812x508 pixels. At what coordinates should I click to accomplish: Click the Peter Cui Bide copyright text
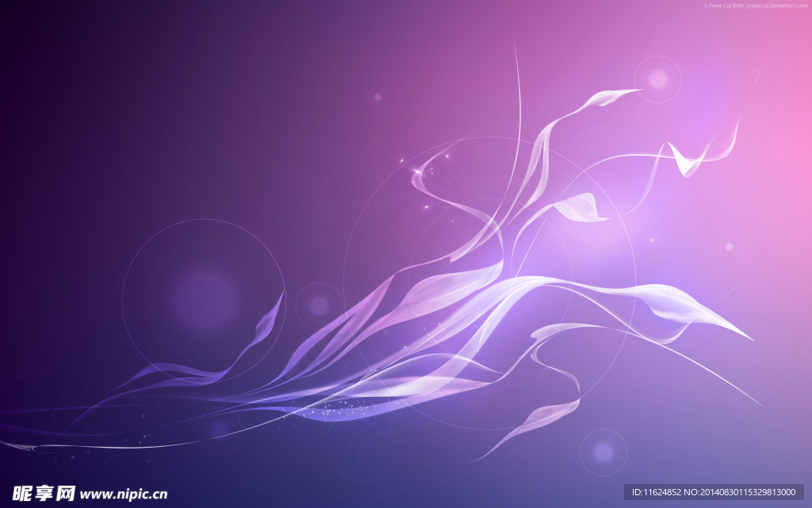click(723, 6)
